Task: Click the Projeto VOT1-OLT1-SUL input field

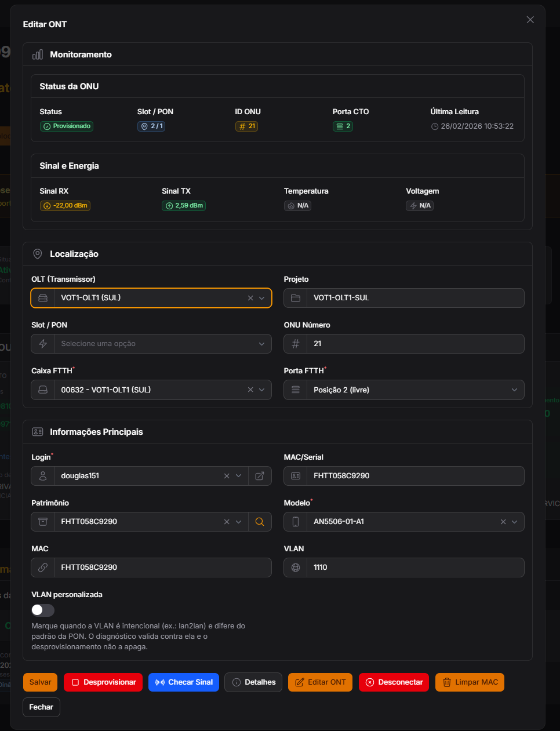Action: click(415, 298)
